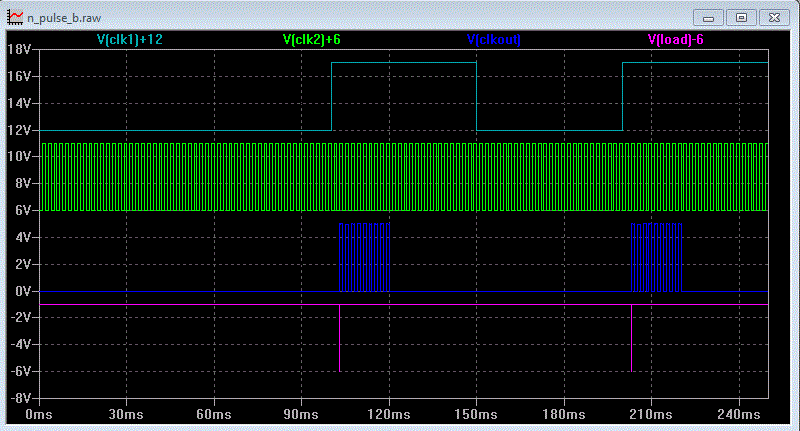
Task: Minimize the n_pulse_b.raw window
Action: click(708, 17)
